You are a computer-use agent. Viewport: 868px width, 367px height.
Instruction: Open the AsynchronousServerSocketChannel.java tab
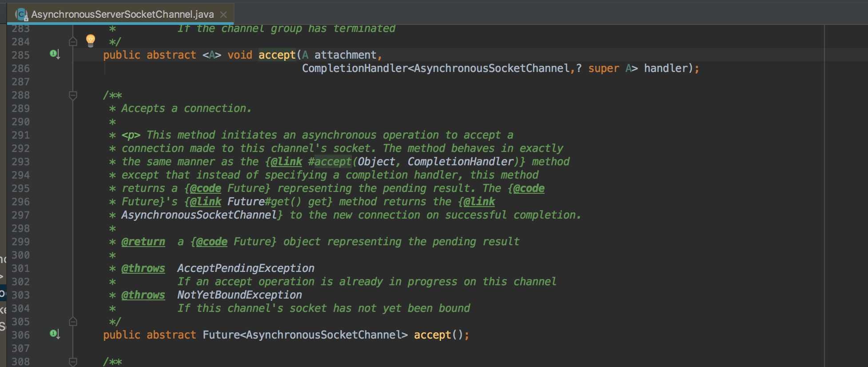121,14
